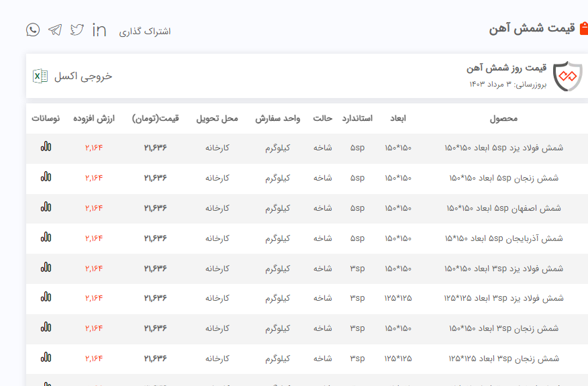Open product شمش فولاد یزد 3sp ابعاد 150*150

pos(503,269)
